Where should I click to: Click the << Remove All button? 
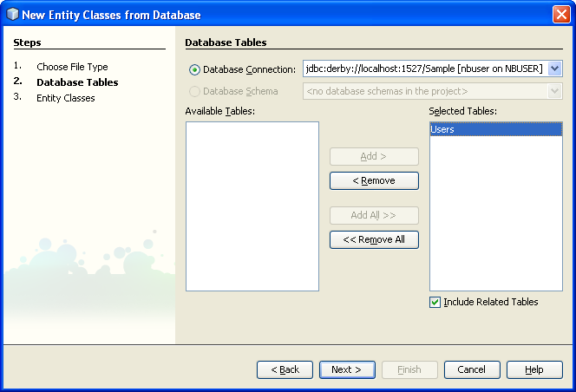[x=374, y=239]
